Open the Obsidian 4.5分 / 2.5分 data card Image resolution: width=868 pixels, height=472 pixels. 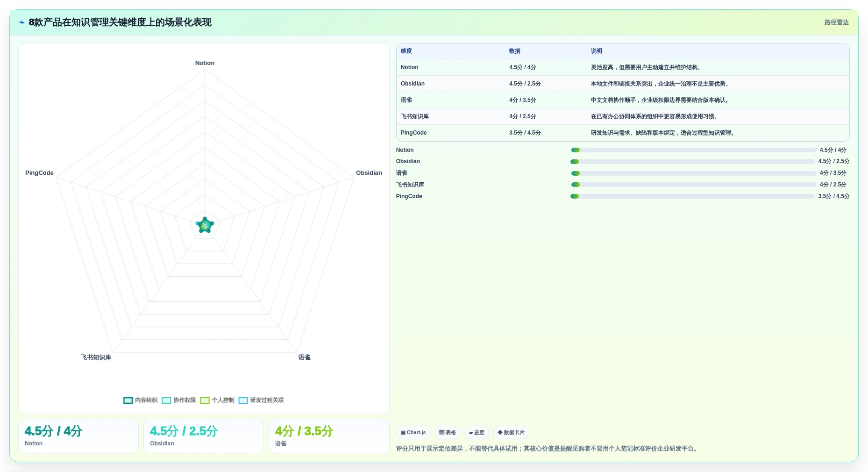[x=204, y=436]
